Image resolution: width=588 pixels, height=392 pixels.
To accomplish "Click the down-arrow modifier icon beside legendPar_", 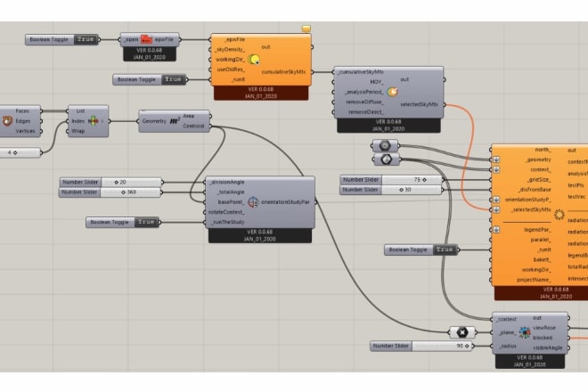I will [x=496, y=230].
